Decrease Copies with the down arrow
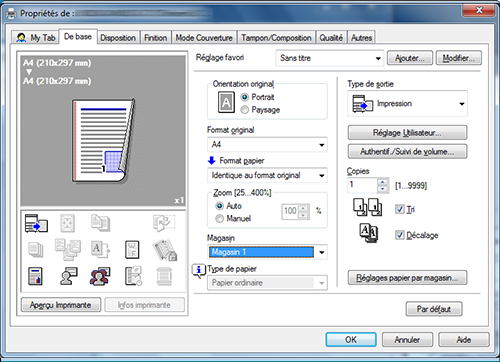The image size is (500, 362). pyautogui.click(x=383, y=189)
